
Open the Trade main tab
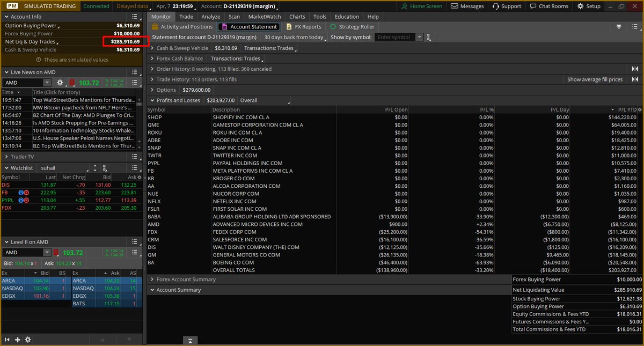[186, 17]
